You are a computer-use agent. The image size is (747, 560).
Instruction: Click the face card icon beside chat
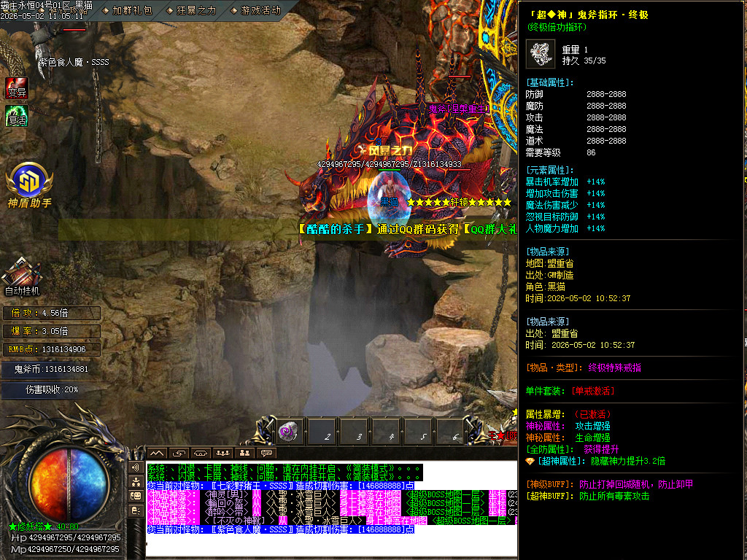point(136,496)
